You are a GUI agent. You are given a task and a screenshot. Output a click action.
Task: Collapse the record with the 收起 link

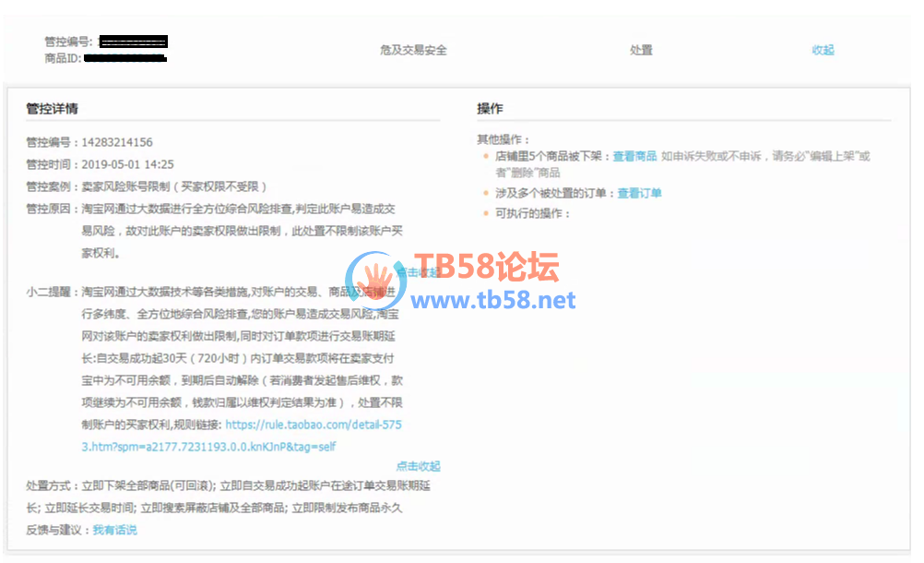[823, 50]
